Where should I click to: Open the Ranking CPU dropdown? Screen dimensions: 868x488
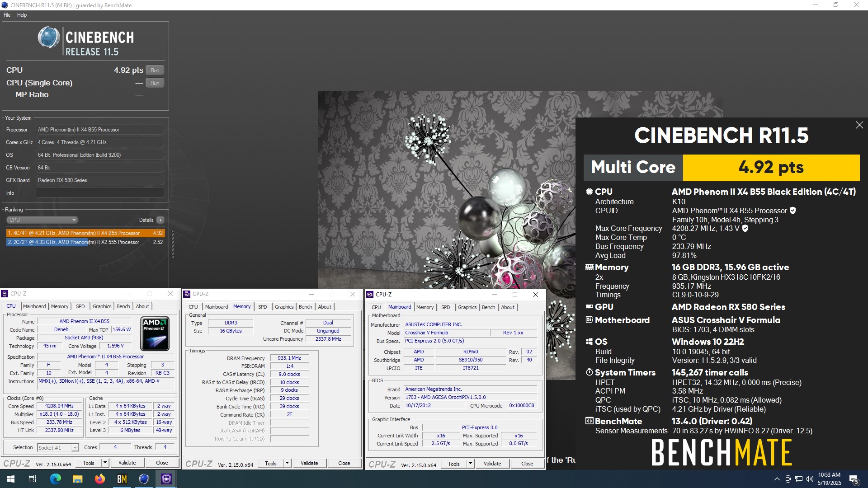tap(42, 220)
